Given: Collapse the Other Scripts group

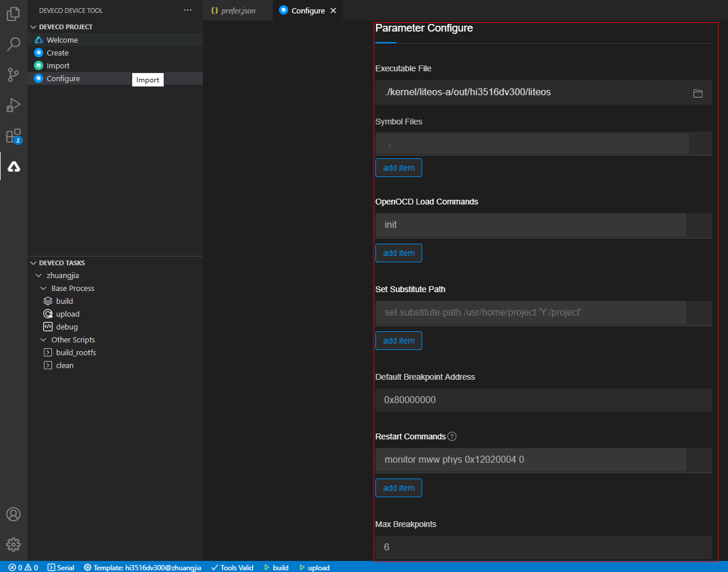Looking at the screenshot, I should [43, 339].
